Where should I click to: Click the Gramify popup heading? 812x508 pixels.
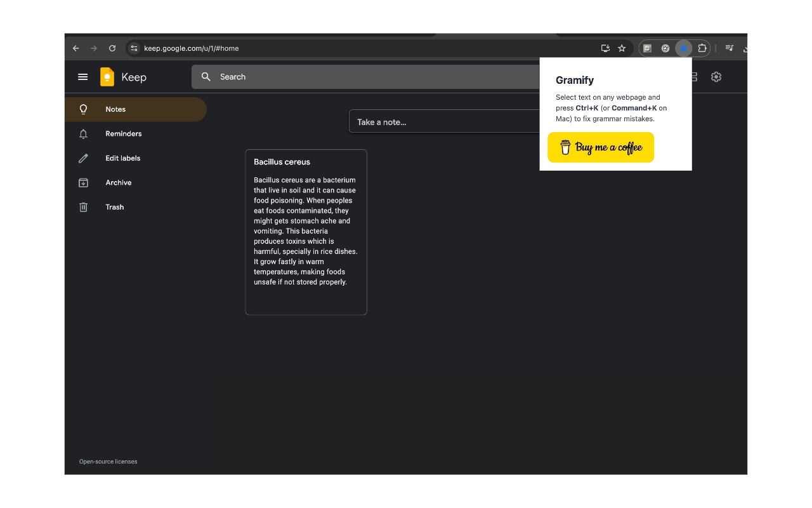click(575, 80)
